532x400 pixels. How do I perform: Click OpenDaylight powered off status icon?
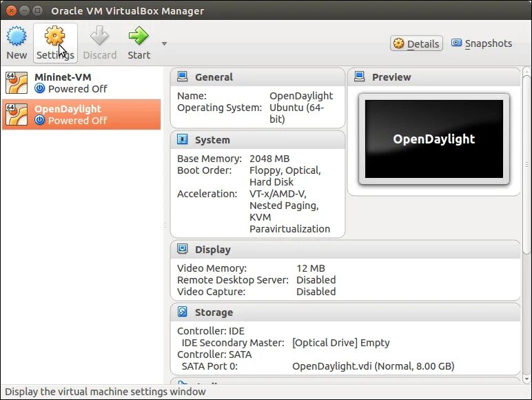(x=40, y=120)
